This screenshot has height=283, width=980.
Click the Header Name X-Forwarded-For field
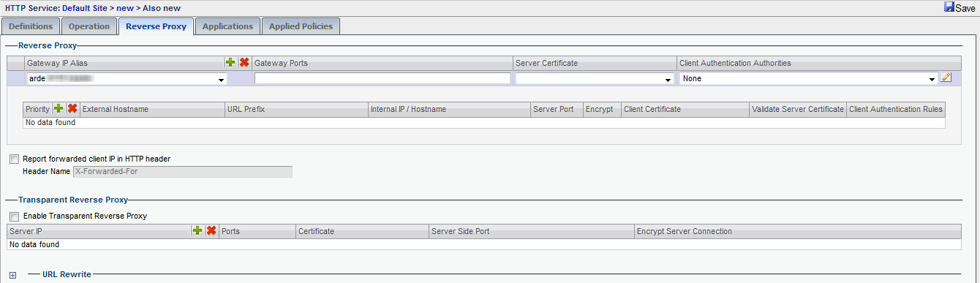(182, 172)
